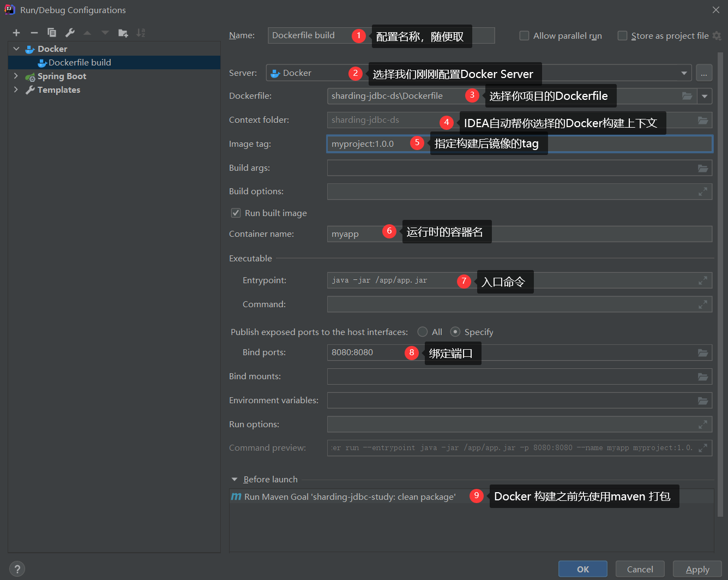Image resolution: width=728 pixels, height=580 pixels.
Task: Sort configurations alphabetically
Action: 141,33
